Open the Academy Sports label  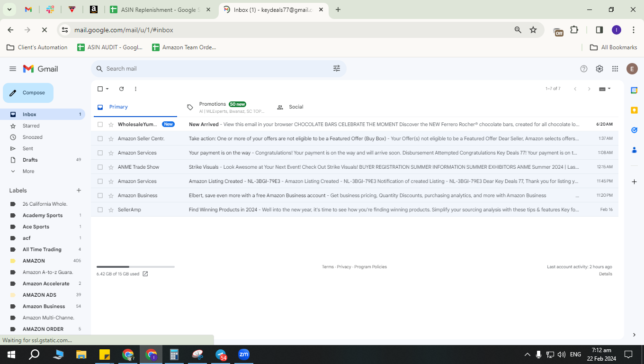[x=43, y=215]
